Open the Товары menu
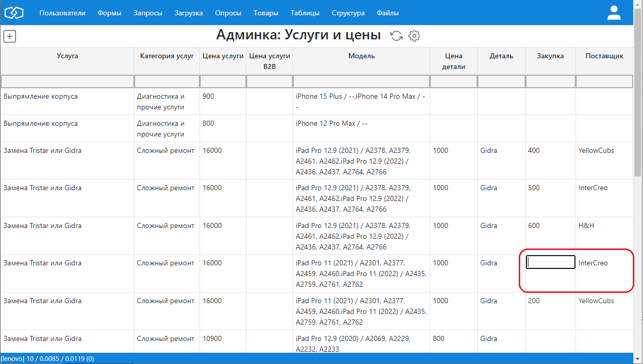 pyautogui.click(x=266, y=13)
